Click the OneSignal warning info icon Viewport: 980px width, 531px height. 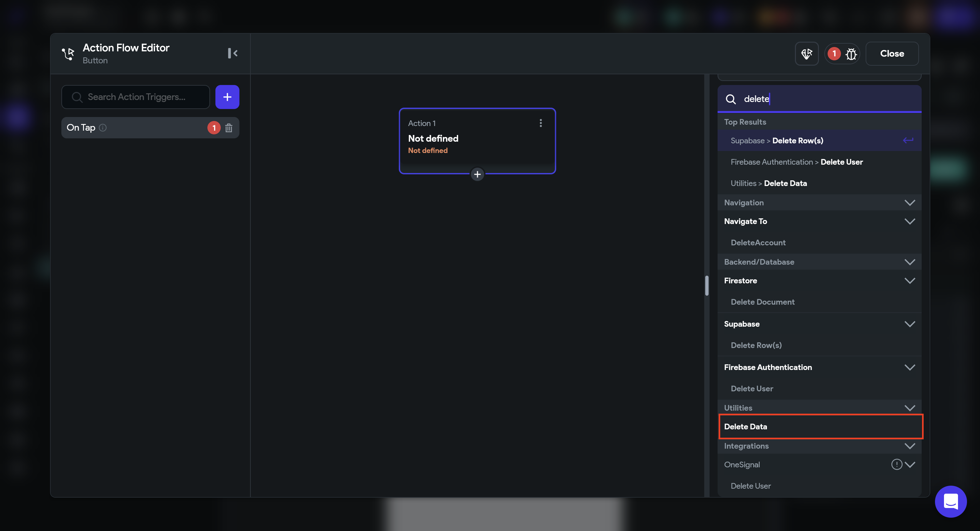[x=896, y=464]
